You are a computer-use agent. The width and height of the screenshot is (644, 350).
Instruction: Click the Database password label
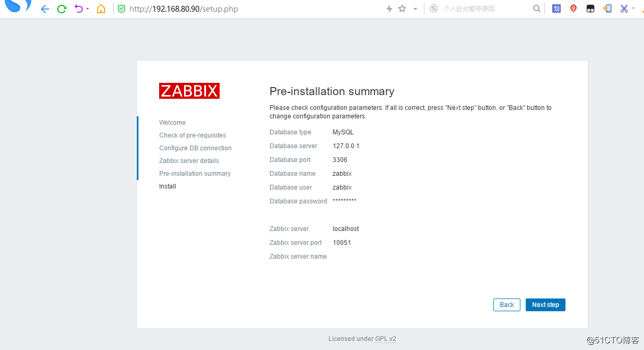[298, 201]
